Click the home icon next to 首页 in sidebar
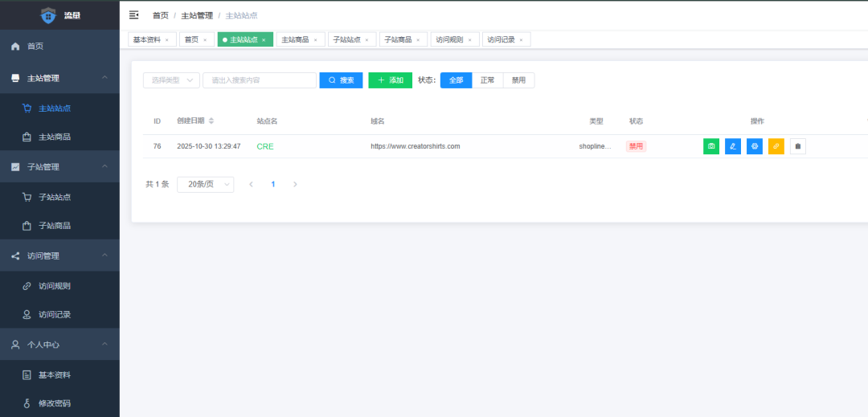The image size is (868, 417). [15, 47]
